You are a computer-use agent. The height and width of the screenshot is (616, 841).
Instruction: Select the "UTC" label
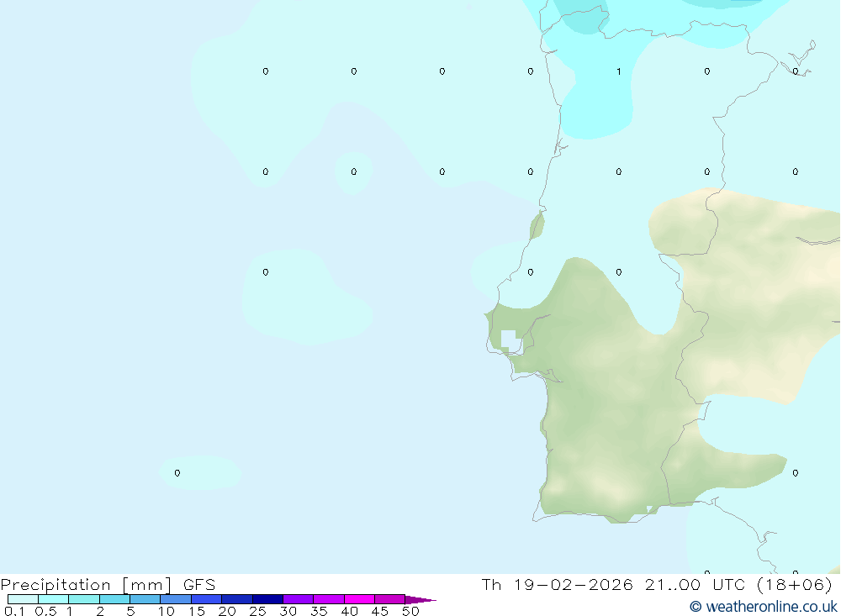click(x=728, y=584)
